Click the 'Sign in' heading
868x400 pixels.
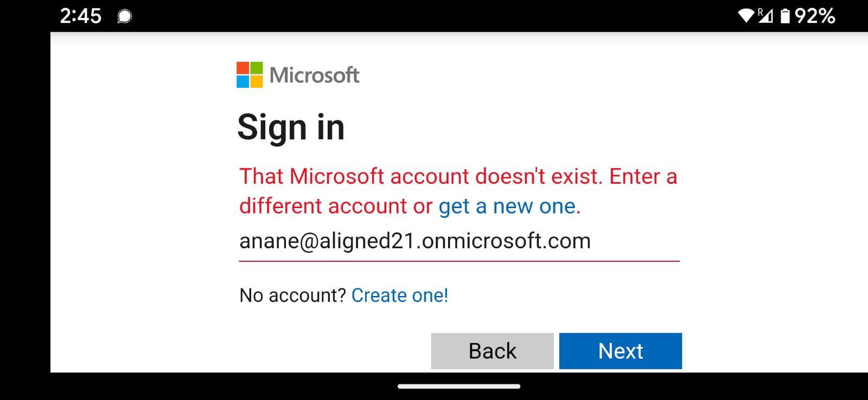[291, 128]
